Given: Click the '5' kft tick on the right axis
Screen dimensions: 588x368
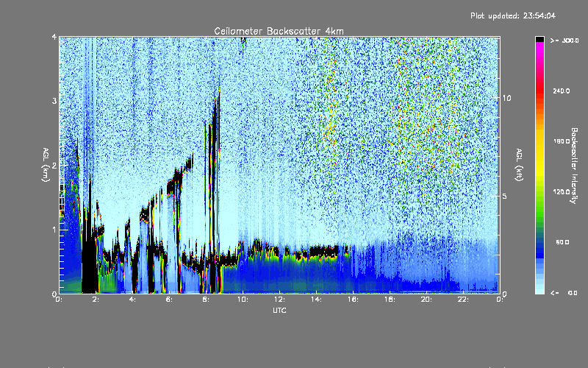Looking at the screenshot, I should tap(504, 196).
